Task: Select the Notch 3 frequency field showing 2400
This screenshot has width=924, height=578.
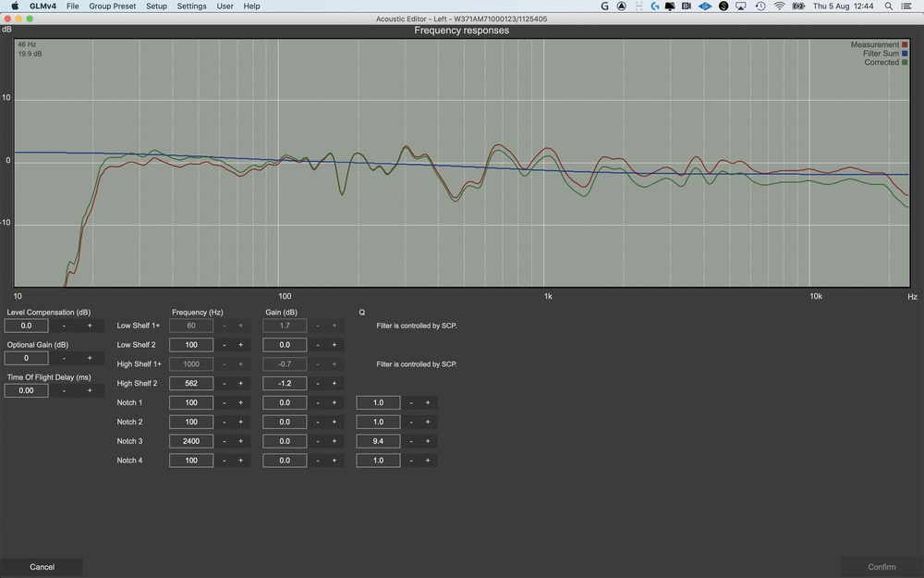Action: pos(191,441)
